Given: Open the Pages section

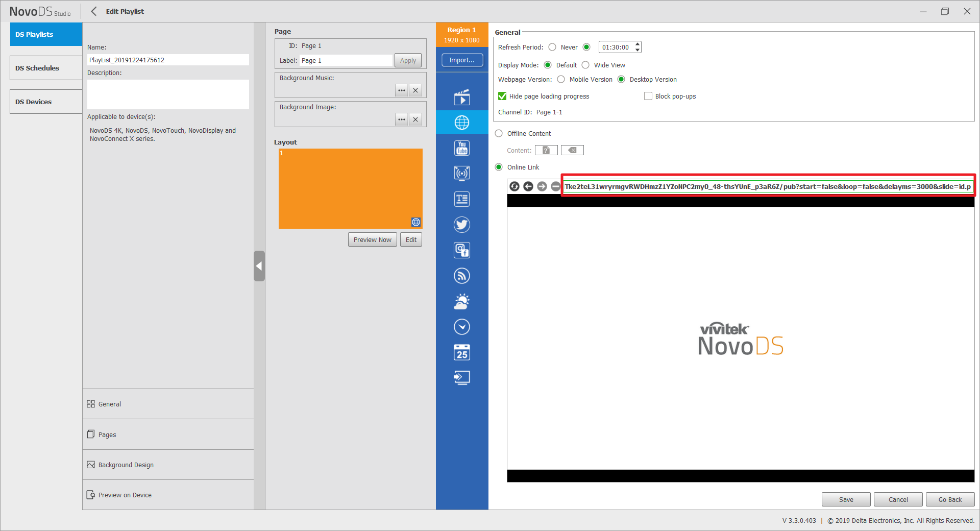Looking at the screenshot, I should pos(168,435).
